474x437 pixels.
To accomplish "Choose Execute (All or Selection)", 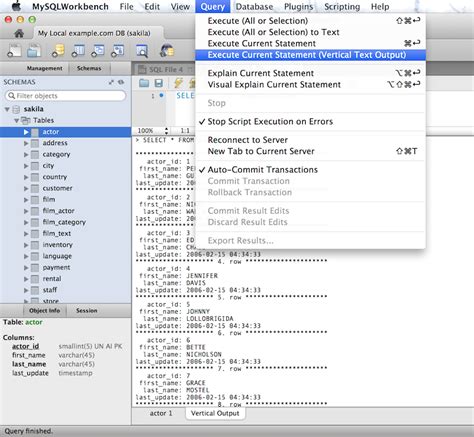I will tap(310, 21).
